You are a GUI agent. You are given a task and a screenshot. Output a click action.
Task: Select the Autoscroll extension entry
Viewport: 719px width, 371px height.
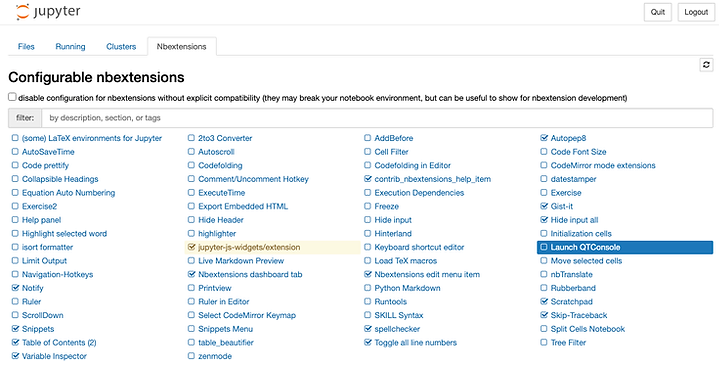[216, 152]
